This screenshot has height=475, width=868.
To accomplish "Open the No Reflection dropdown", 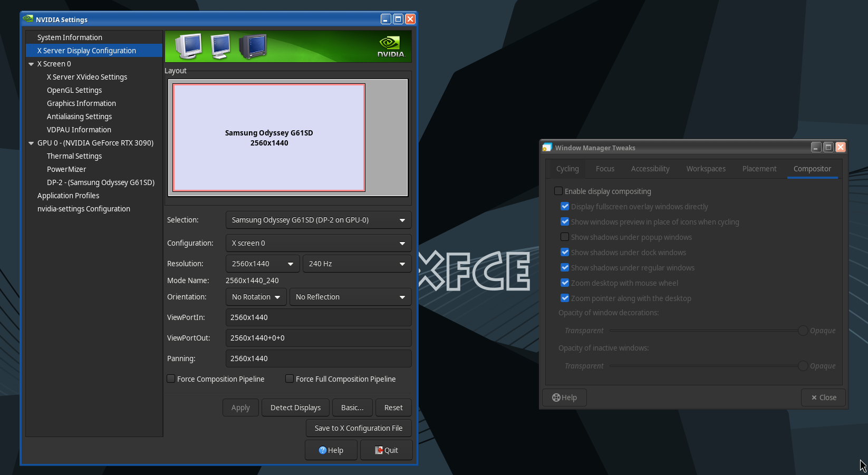I will [x=351, y=297].
